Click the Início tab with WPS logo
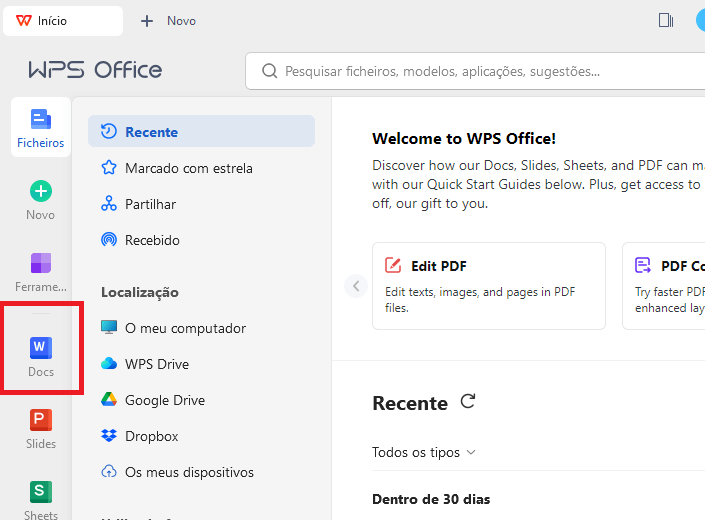The height and width of the screenshot is (520, 705). [x=63, y=21]
